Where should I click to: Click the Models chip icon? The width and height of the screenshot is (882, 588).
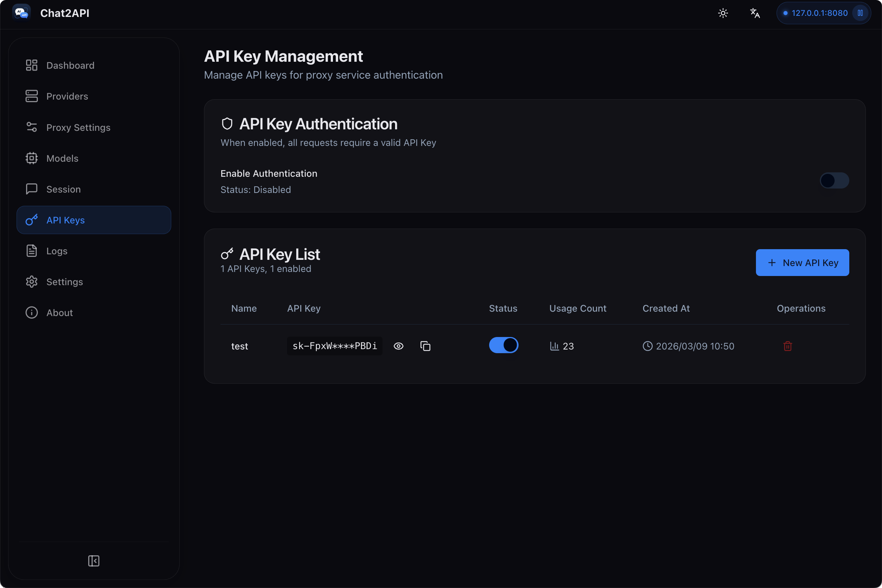[32, 158]
